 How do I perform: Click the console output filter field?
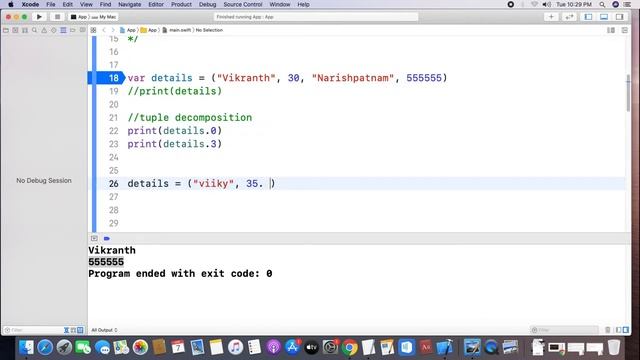tap(564, 330)
